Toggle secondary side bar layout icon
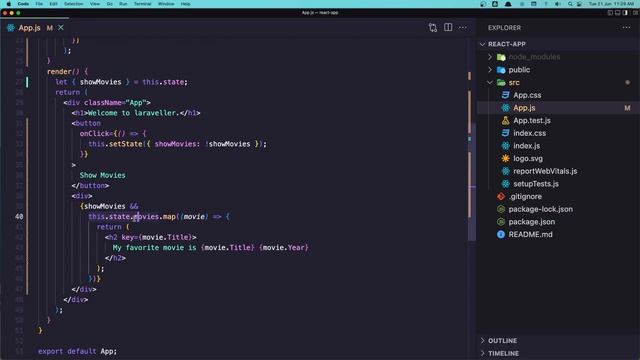This screenshot has width=640, height=360. tap(625, 13)
